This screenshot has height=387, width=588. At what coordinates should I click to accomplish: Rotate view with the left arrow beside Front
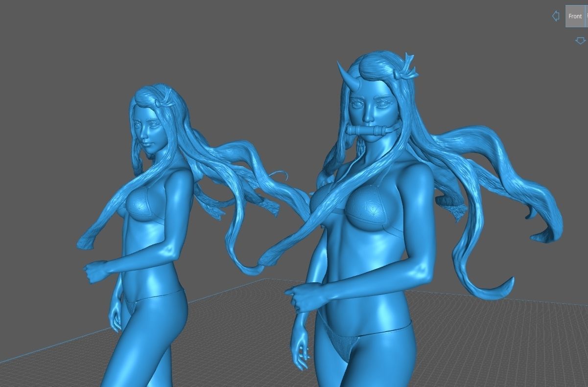click(556, 16)
